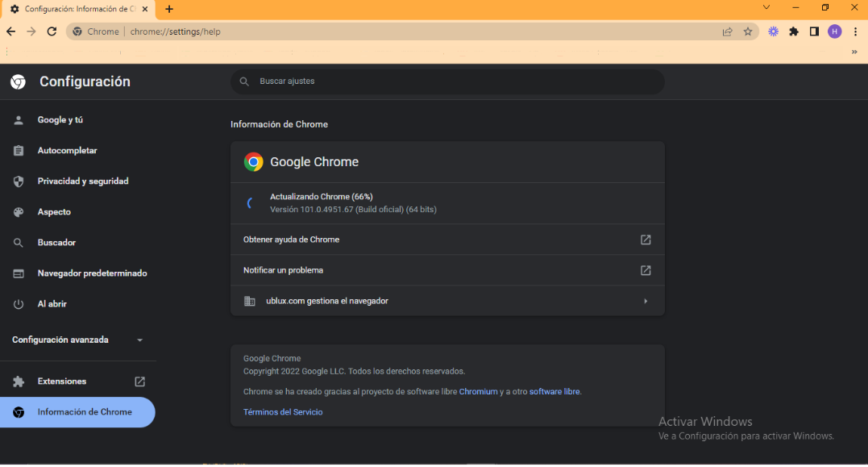Click external link icon for Notificar un problema
The height and width of the screenshot is (467, 868).
[x=646, y=270]
